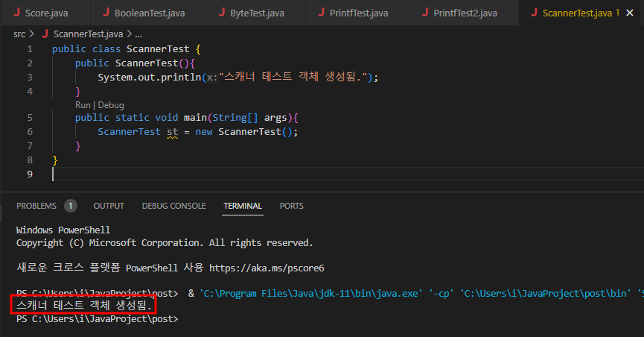Select the TERMINAL panel tab
Viewport: 644px width, 337px height.
point(243,206)
